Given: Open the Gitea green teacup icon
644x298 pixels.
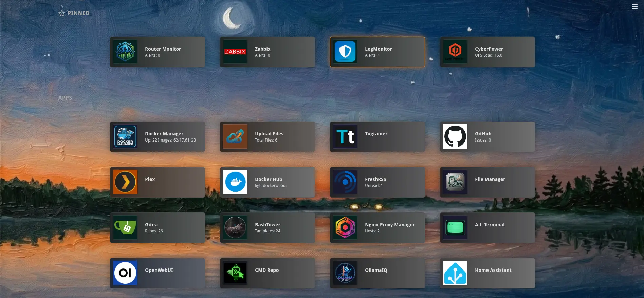Looking at the screenshot, I should 125,227.
